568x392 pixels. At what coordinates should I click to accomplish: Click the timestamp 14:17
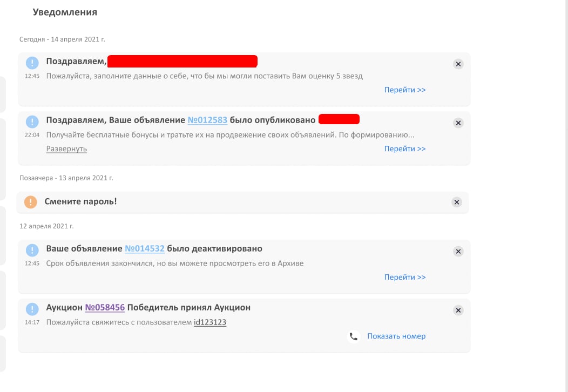click(x=32, y=322)
